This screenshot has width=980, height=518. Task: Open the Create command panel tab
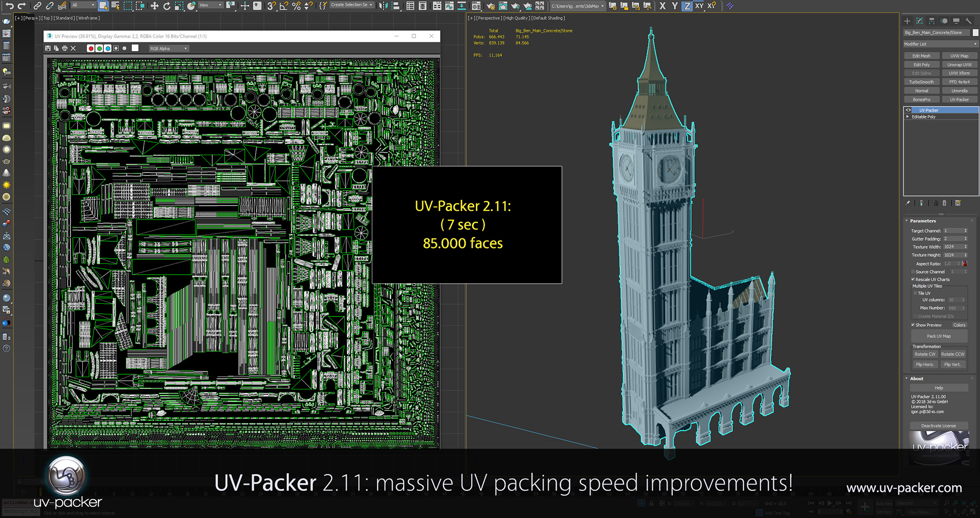coord(907,21)
